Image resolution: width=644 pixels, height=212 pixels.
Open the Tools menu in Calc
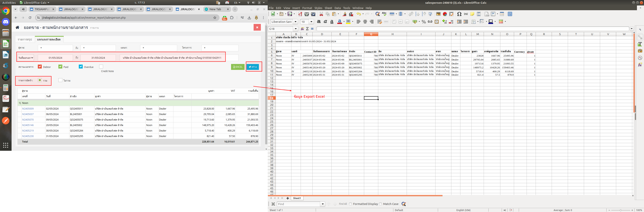(346, 8)
